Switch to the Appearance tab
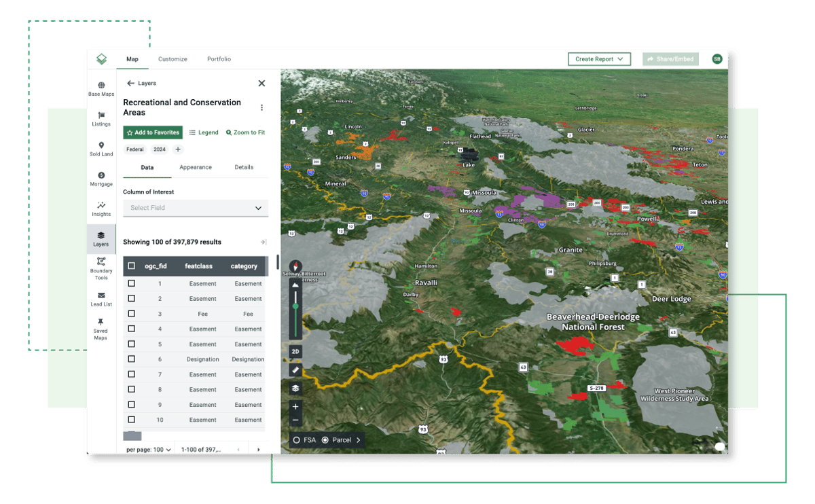Screen dimensions: 815x504 coord(196,167)
